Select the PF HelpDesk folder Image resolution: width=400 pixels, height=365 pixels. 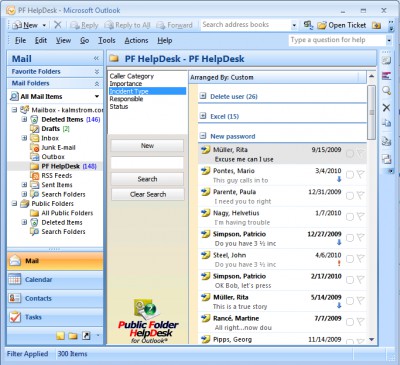(60, 166)
